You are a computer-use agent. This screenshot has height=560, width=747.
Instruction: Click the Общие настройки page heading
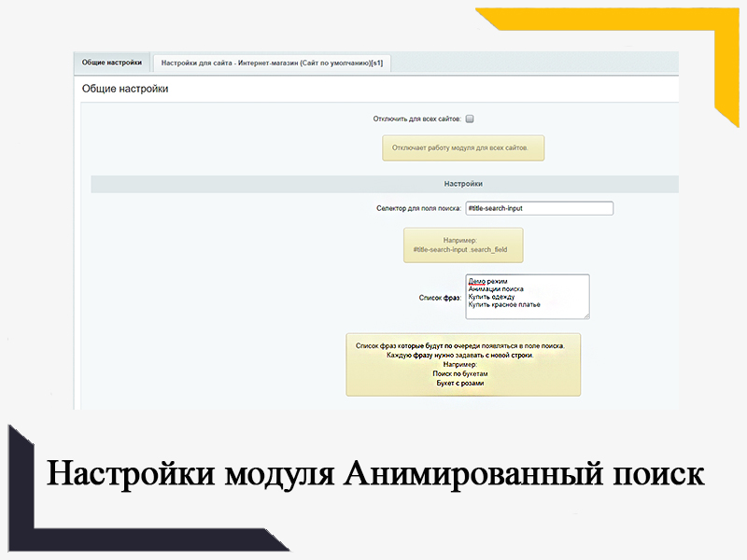125,89
